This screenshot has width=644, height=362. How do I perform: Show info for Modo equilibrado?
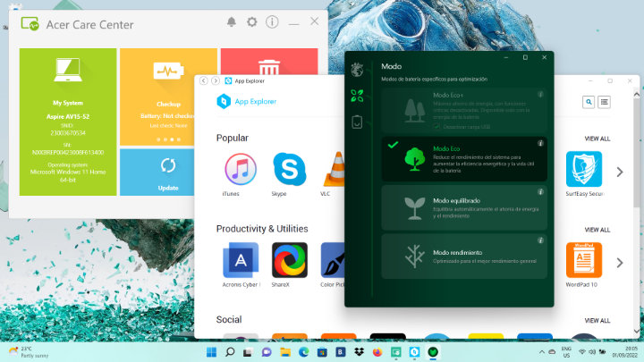point(540,191)
